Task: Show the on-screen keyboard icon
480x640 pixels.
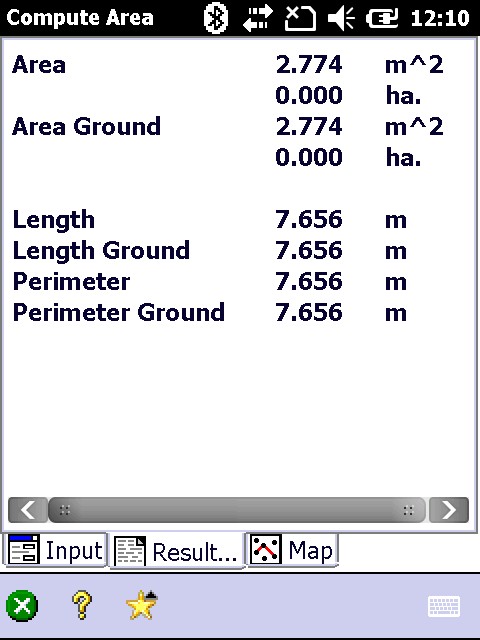Action: pos(444,606)
